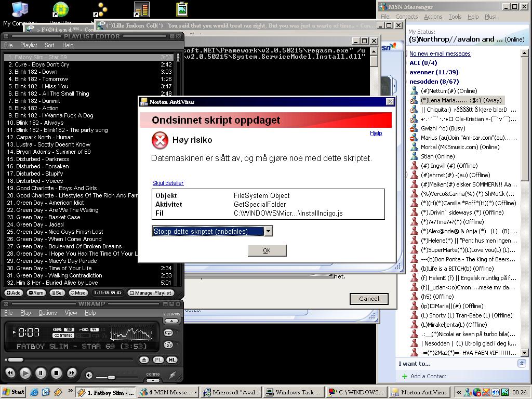Open the MSN Messenger Tools menu
The height and width of the screenshot is (399, 532).
point(455,17)
